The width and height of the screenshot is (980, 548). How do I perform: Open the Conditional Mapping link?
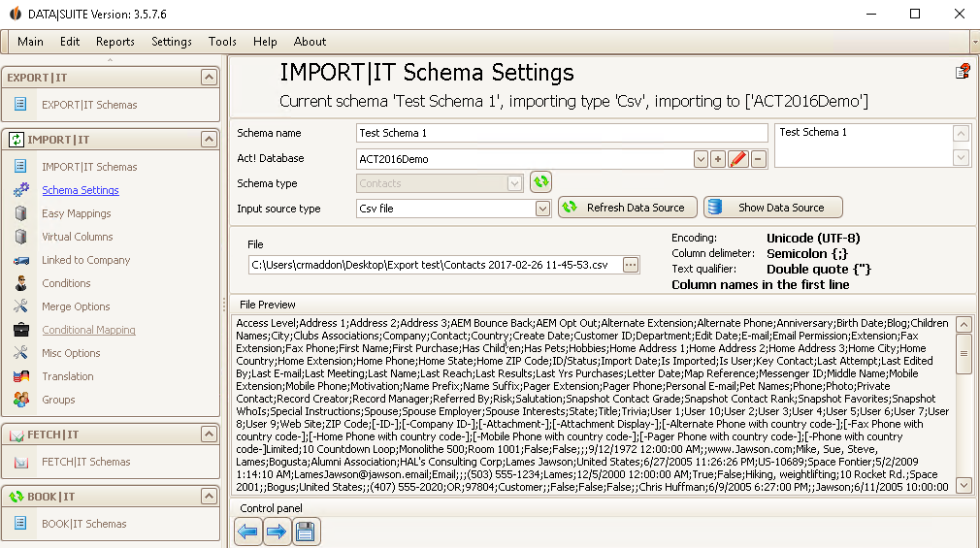pyautogui.click(x=88, y=330)
